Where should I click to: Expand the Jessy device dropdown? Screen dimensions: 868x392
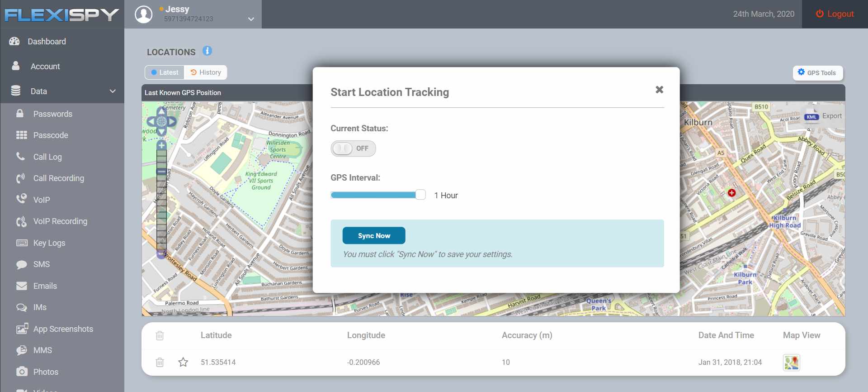[x=251, y=19]
